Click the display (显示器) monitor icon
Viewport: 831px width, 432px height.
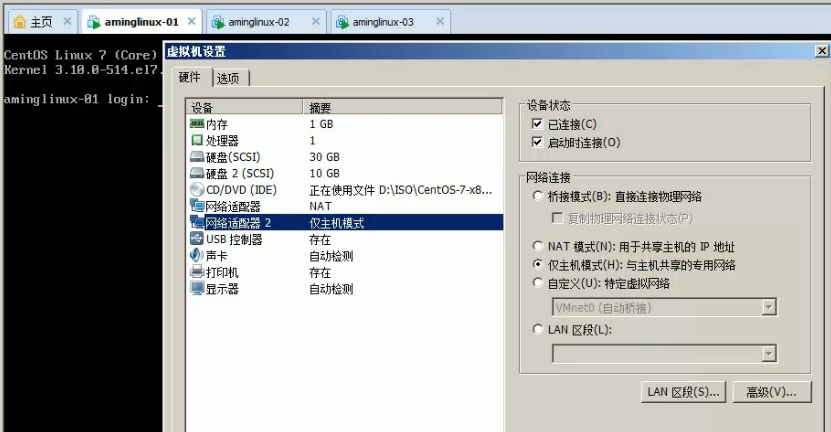(197, 288)
